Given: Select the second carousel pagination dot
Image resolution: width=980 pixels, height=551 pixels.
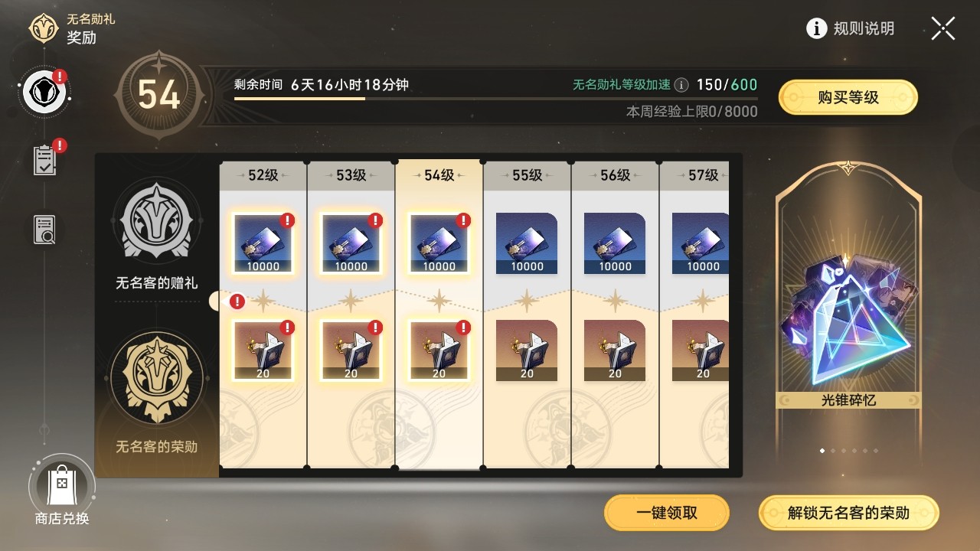Looking at the screenshot, I should 833,451.
